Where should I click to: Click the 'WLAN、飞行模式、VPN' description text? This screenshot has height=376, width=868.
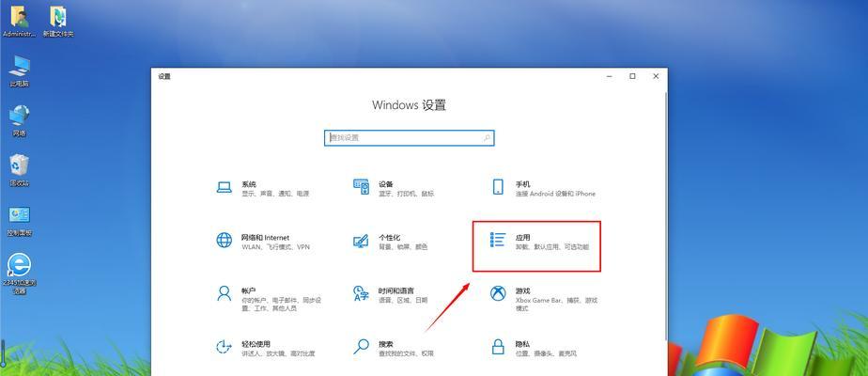coord(275,247)
